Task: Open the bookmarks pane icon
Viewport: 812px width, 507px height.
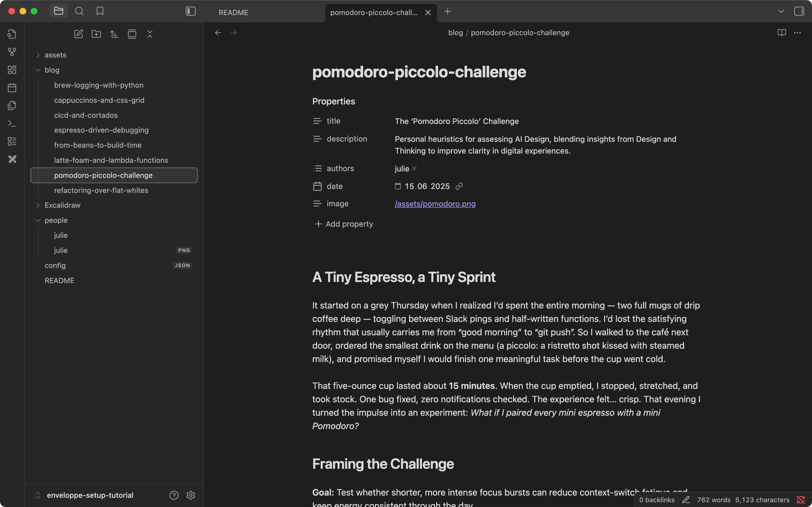Action: (100, 11)
